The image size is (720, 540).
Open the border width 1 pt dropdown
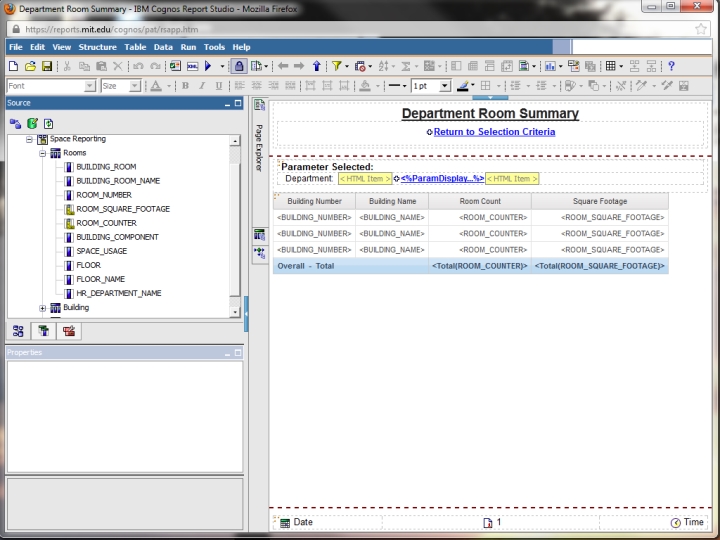pos(427,87)
